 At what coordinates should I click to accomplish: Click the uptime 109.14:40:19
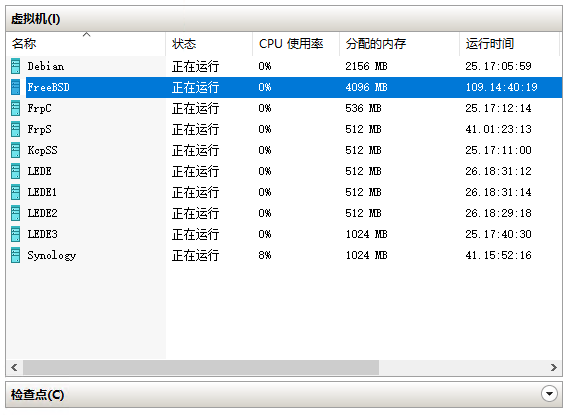pyautogui.click(x=502, y=87)
